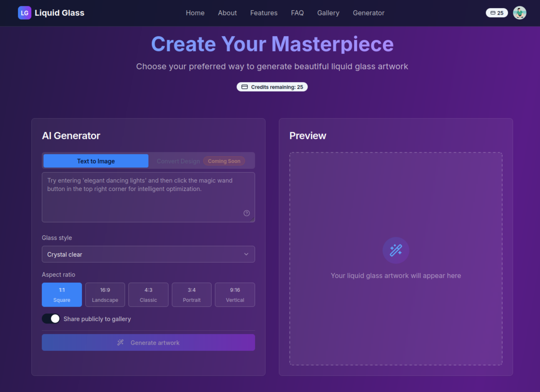Image resolution: width=540 pixels, height=392 pixels.
Task: Click the Create Your Masterpiece title
Action: 272,44
